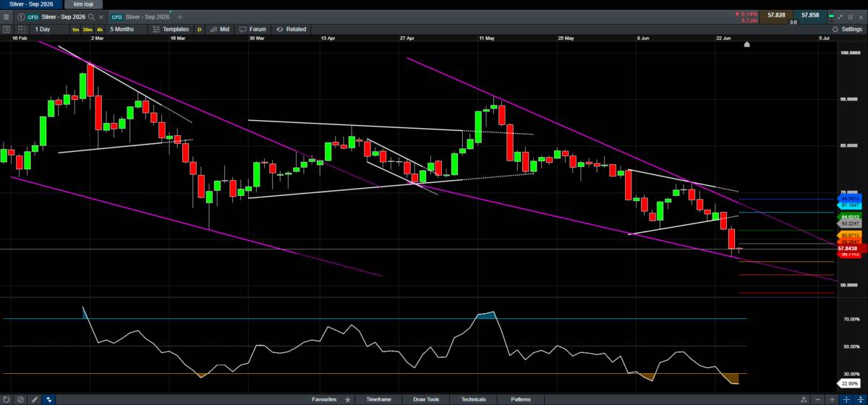Screen dimensions: 868x405
Task: Click the export chart icon in the bottom bar
Action: (802, 399)
